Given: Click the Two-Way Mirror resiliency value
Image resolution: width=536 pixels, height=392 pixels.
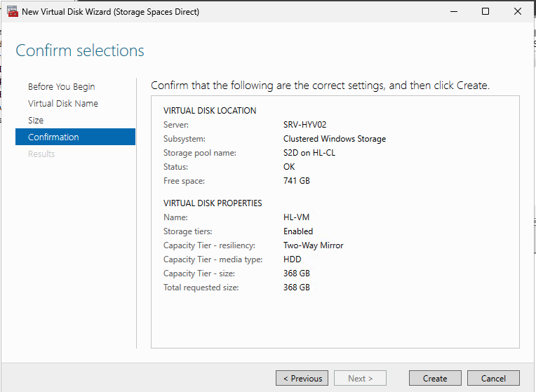Looking at the screenshot, I should point(313,245).
